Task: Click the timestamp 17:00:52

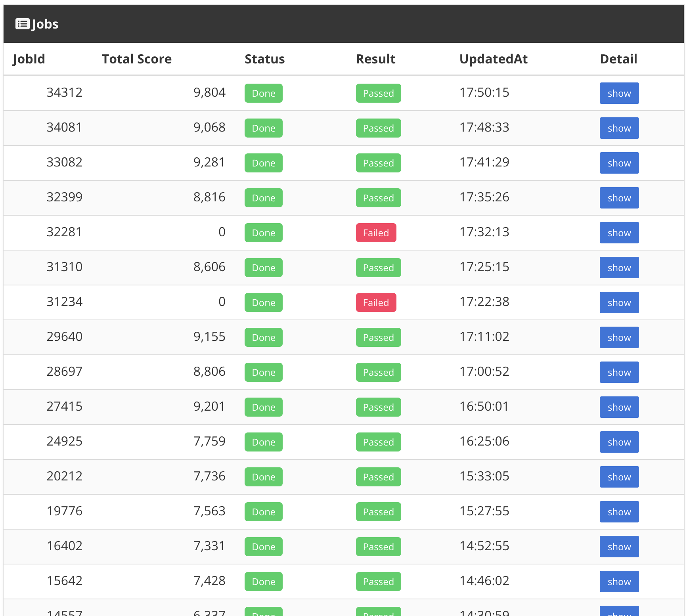Action: 484,371
